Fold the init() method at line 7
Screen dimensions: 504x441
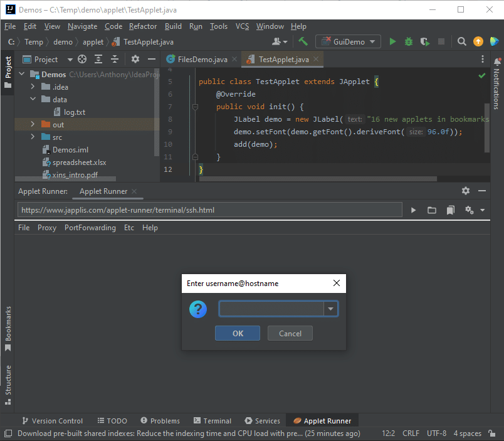coord(195,107)
